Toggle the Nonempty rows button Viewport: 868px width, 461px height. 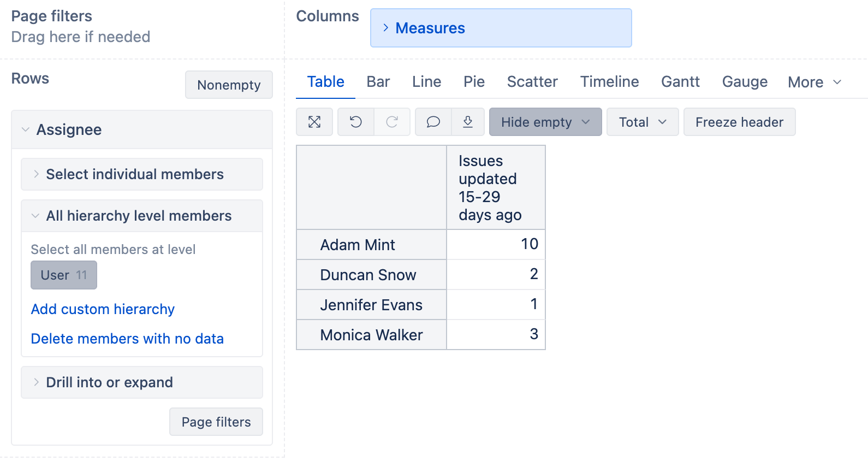click(229, 85)
